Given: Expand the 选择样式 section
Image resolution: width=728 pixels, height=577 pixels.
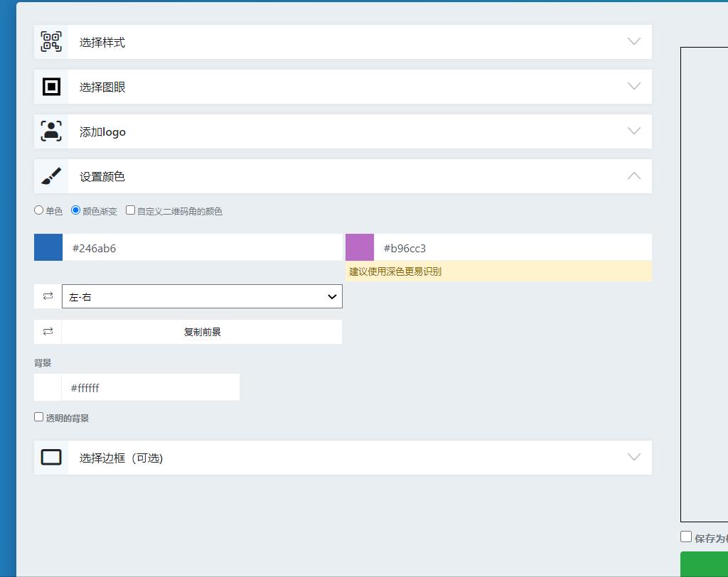Looking at the screenshot, I should click(x=633, y=41).
